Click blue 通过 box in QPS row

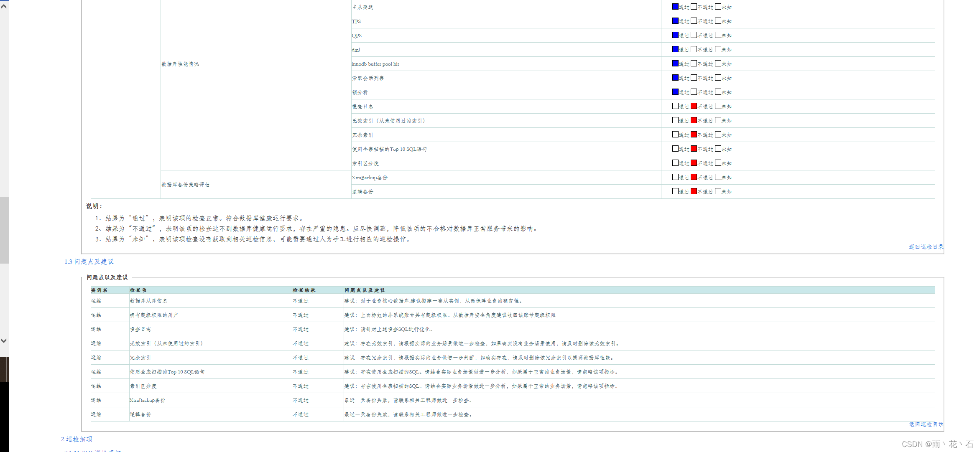(x=675, y=35)
